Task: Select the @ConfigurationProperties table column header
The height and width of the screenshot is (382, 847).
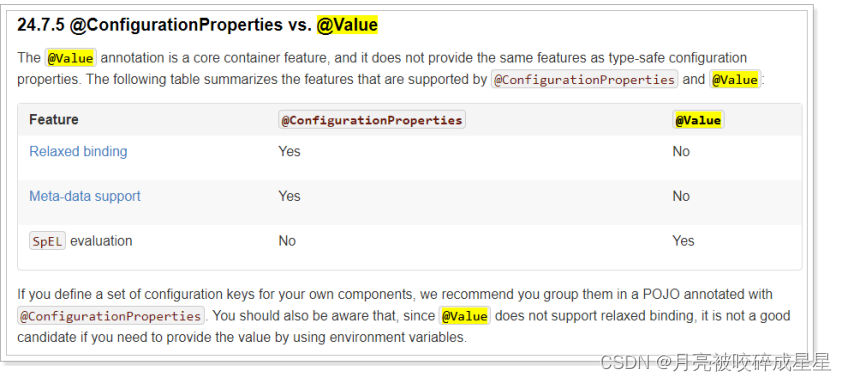Action: click(372, 120)
